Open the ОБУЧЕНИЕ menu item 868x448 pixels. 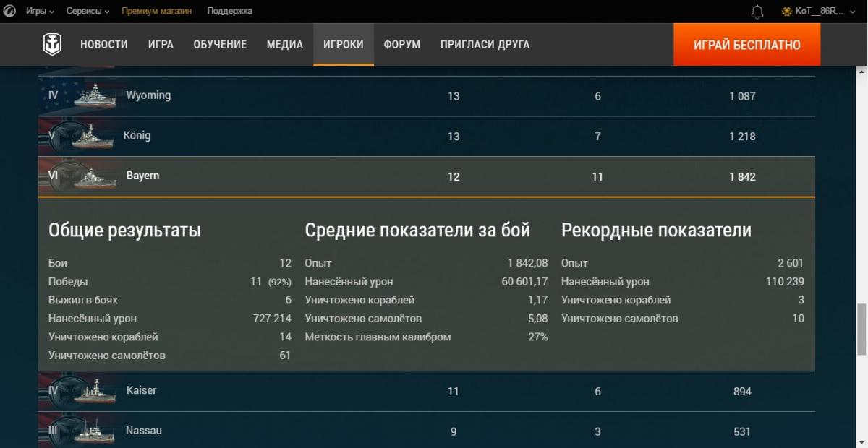click(220, 45)
